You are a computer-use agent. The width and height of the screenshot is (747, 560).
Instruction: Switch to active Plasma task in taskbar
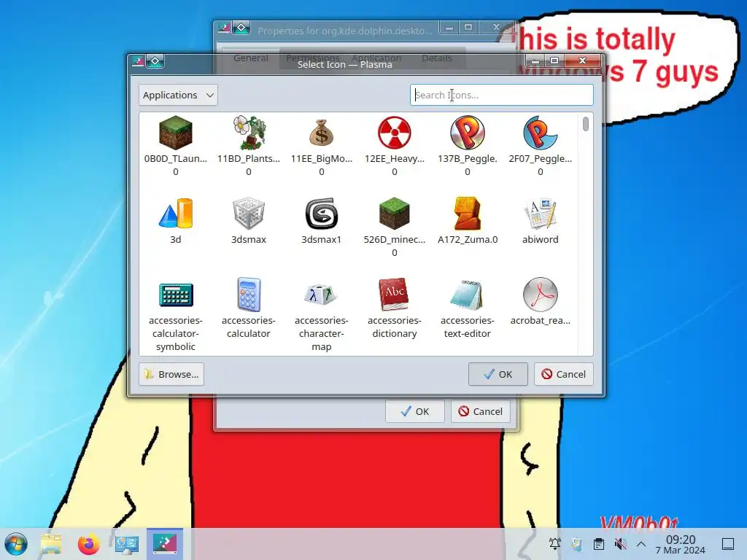pos(165,544)
